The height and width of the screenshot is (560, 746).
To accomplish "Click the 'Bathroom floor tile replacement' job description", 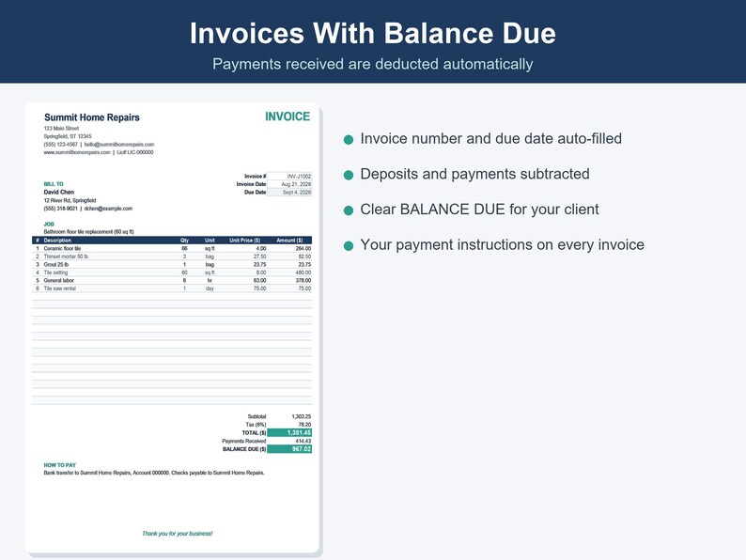I will pos(88,232).
